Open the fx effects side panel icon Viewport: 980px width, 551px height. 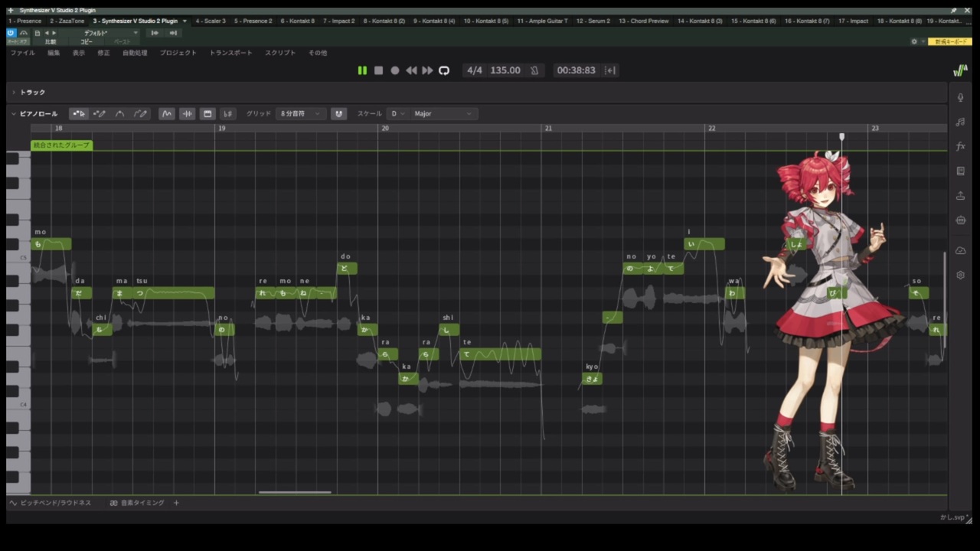point(961,146)
